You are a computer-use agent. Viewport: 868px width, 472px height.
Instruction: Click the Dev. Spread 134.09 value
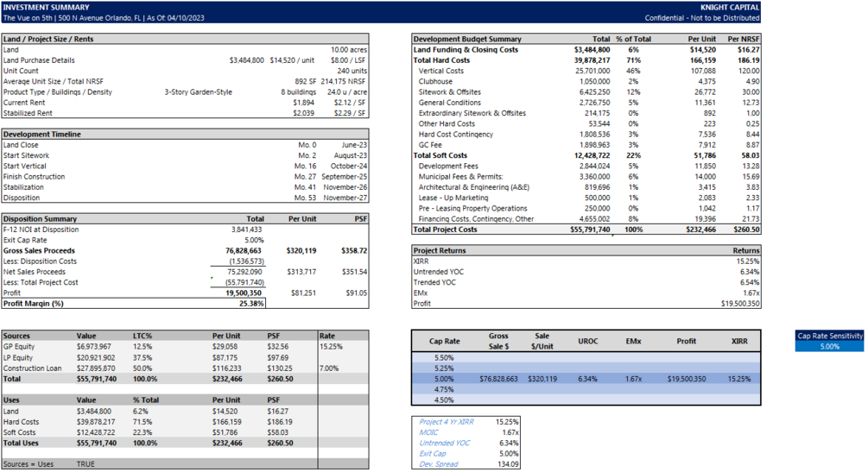pyautogui.click(x=508, y=464)
